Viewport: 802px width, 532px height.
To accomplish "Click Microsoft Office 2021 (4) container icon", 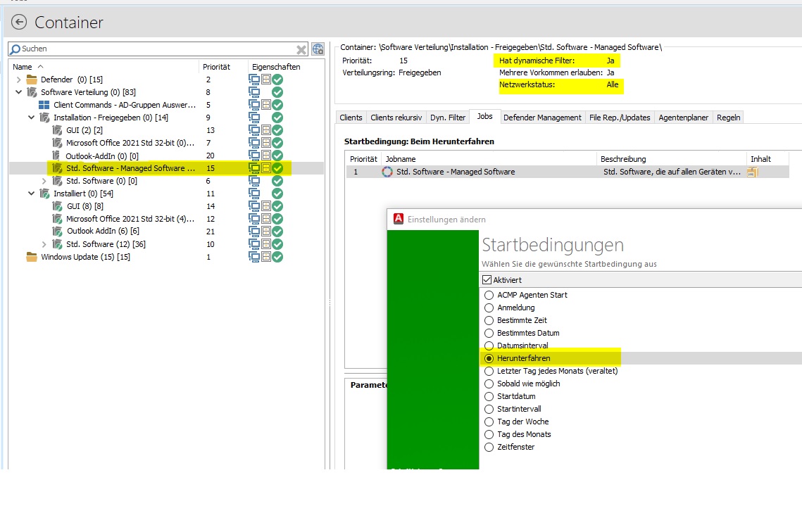I will click(57, 219).
